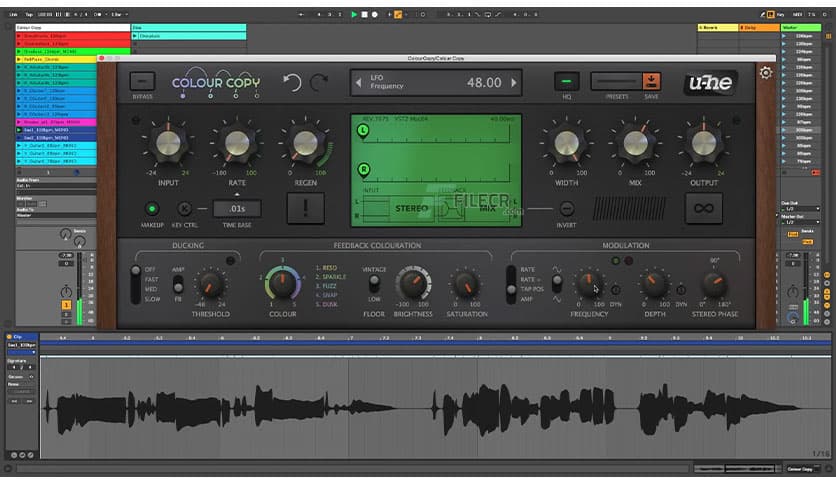Open the Time Base .01s selector
This screenshot has height=484, width=836.
coord(237,209)
